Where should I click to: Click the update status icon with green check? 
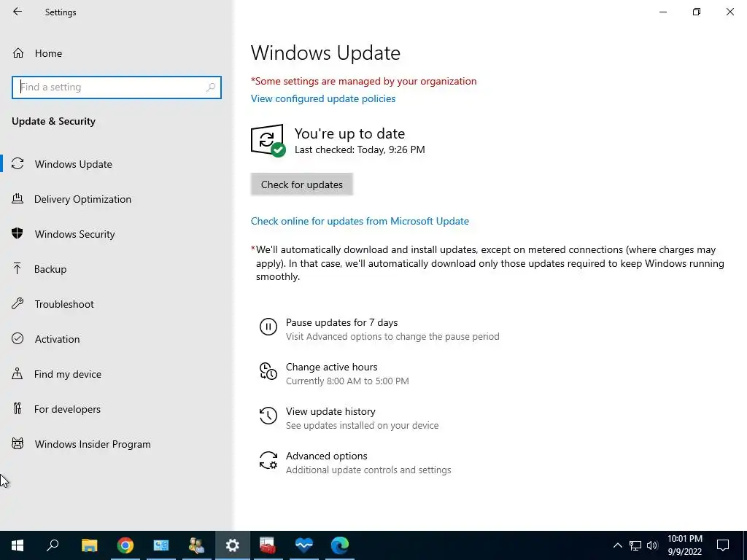tap(268, 141)
